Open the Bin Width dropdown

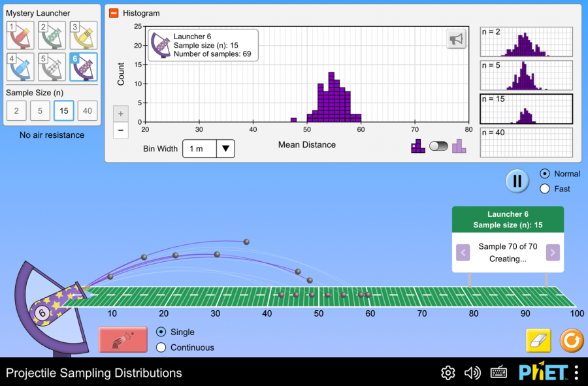208,148
